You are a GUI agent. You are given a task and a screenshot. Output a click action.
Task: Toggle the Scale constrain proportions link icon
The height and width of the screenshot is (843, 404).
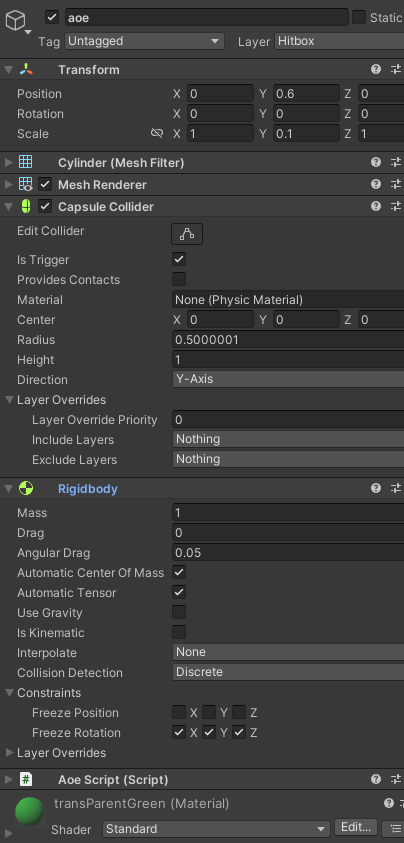(x=157, y=133)
